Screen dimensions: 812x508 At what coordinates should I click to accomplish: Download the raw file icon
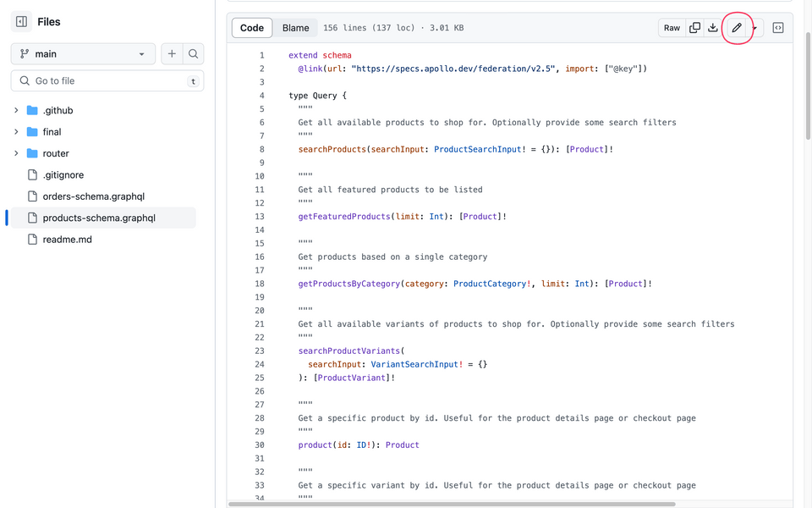712,28
